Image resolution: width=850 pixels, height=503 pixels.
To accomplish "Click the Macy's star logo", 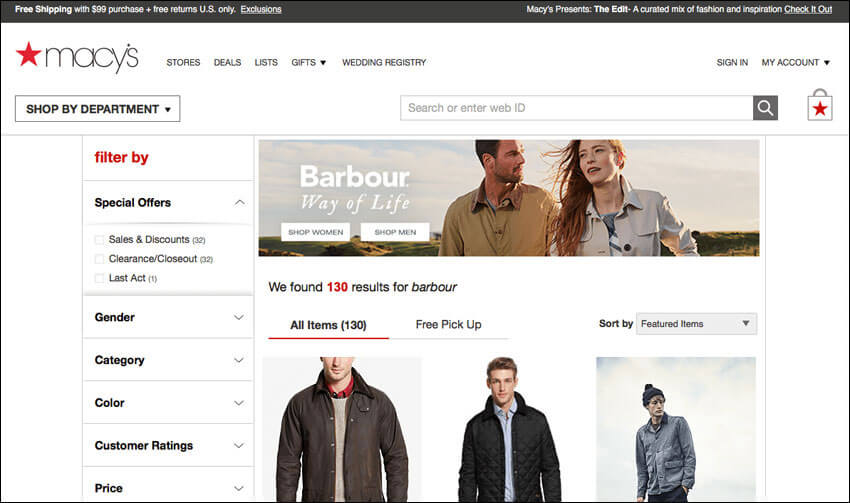I will coord(77,57).
